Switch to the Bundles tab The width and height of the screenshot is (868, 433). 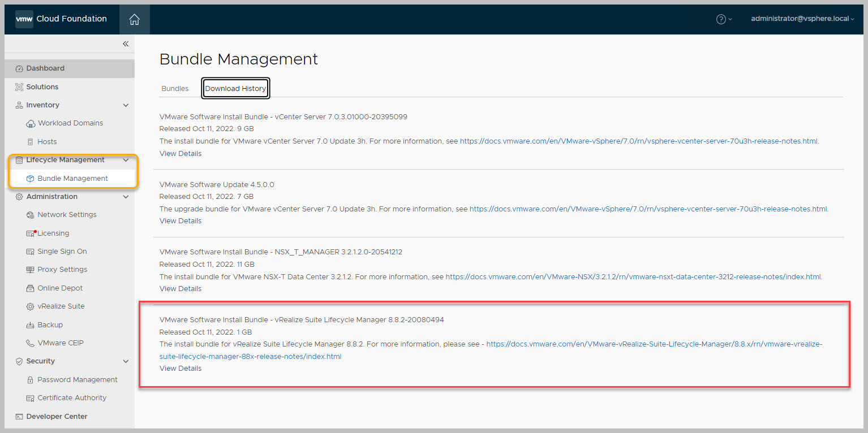pyautogui.click(x=175, y=89)
